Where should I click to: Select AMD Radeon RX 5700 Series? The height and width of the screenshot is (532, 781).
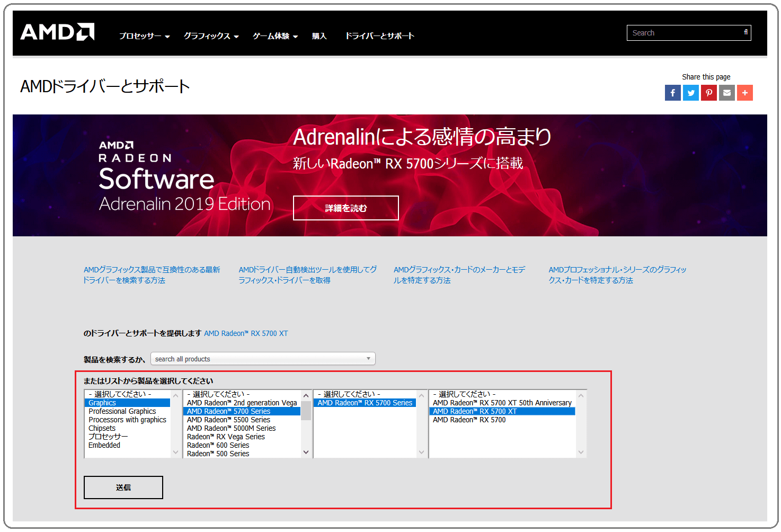365,403
